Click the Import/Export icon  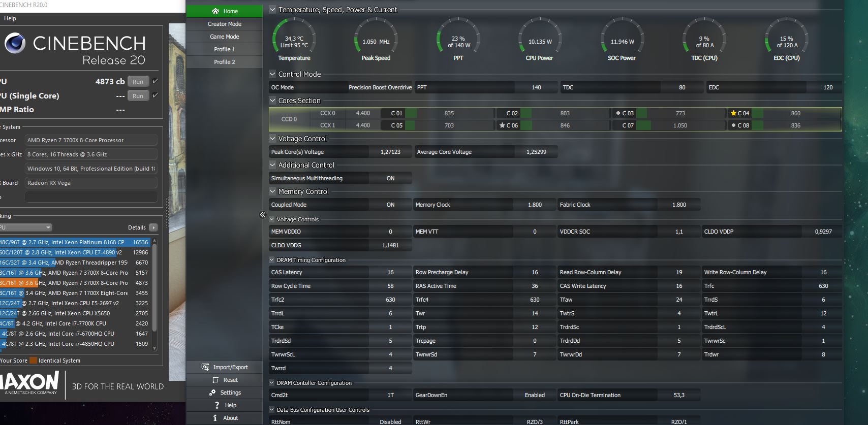point(205,367)
